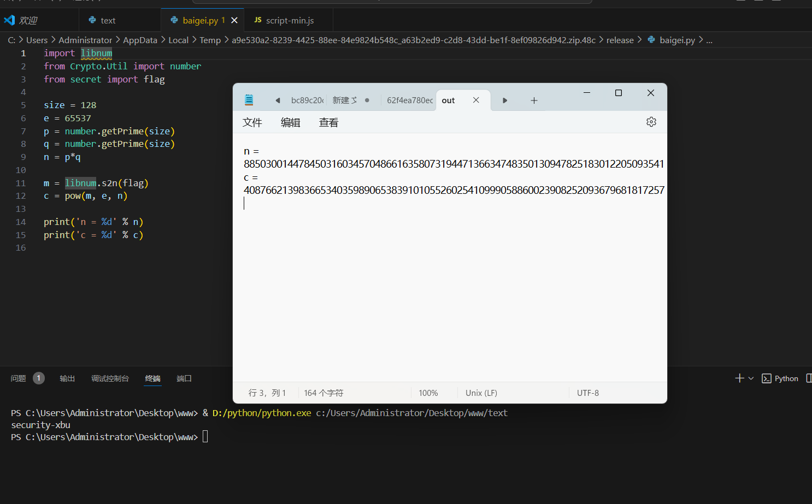
Task: Click the Local breadcrumb segment
Action: pyautogui.click(x=178, y=40)
